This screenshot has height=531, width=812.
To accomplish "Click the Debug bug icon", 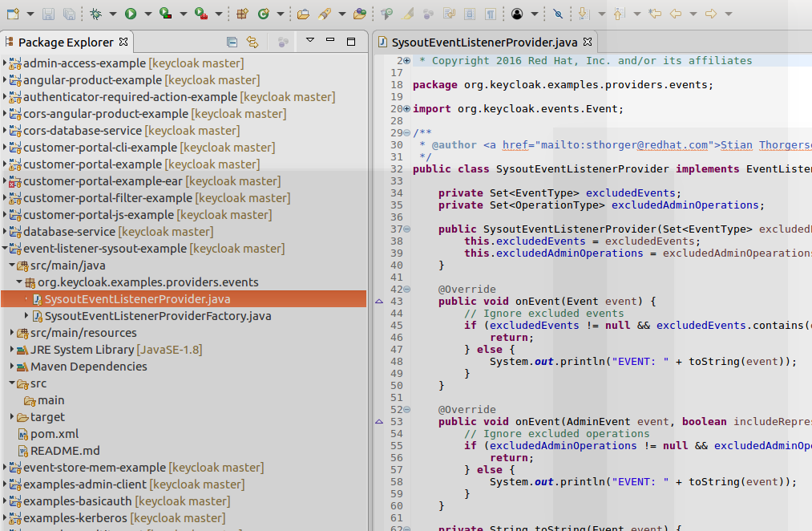I will tap(96, 14).
